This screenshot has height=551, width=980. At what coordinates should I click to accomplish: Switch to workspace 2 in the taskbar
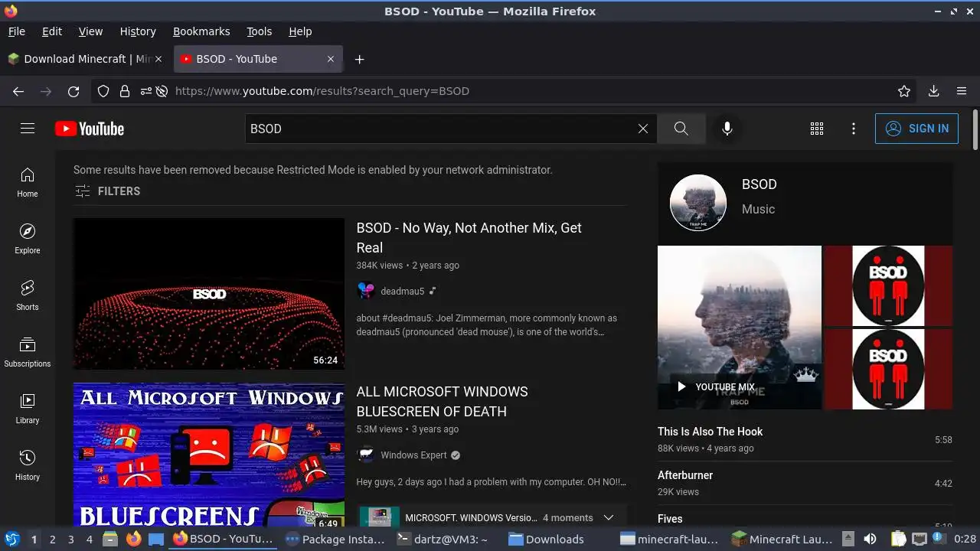(x=52, y=540)
